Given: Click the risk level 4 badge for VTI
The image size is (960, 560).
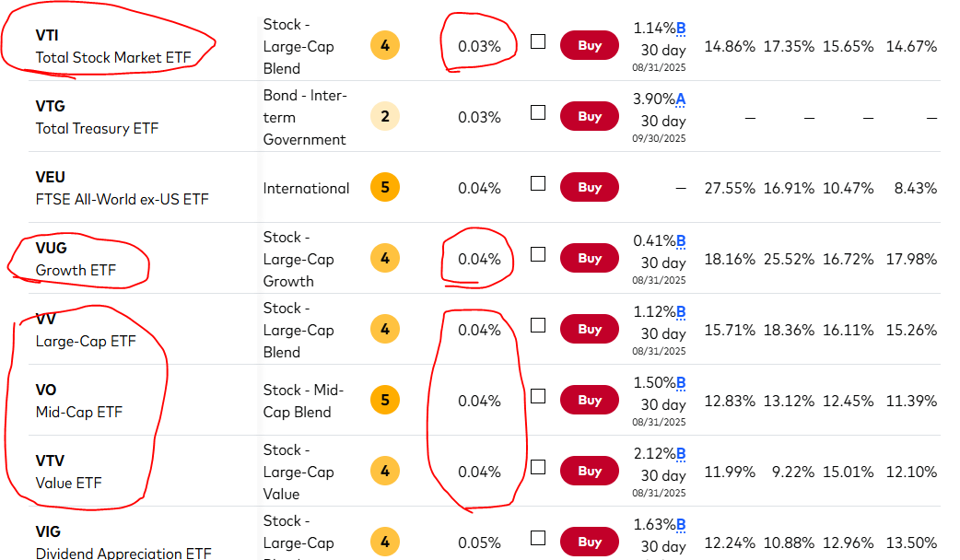Looking at the screenshot, I should (385, 46).
